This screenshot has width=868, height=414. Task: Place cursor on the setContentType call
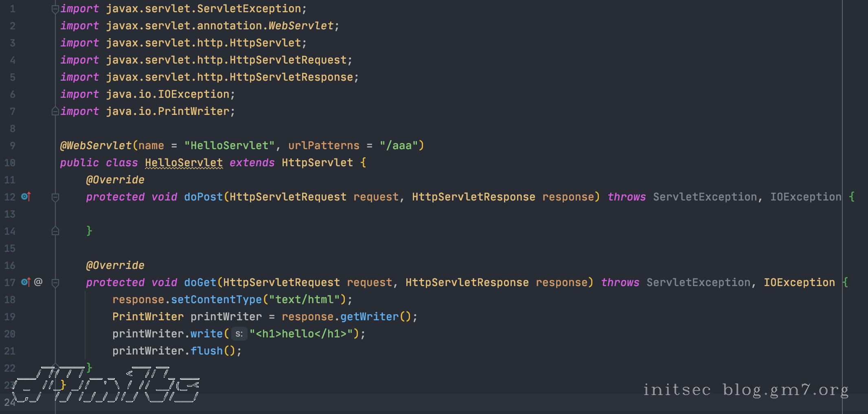[x=216, y=300]
